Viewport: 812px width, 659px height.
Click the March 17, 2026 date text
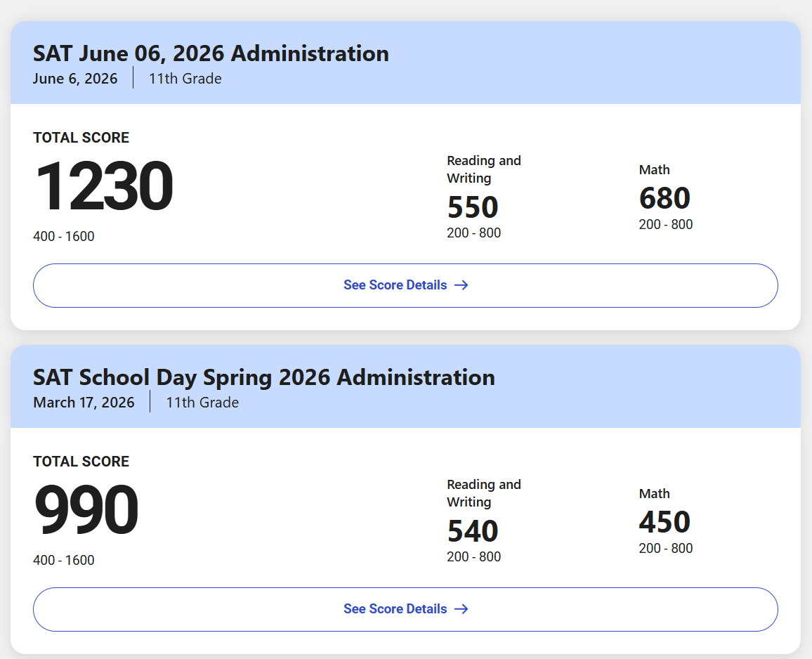click(84, 403)
